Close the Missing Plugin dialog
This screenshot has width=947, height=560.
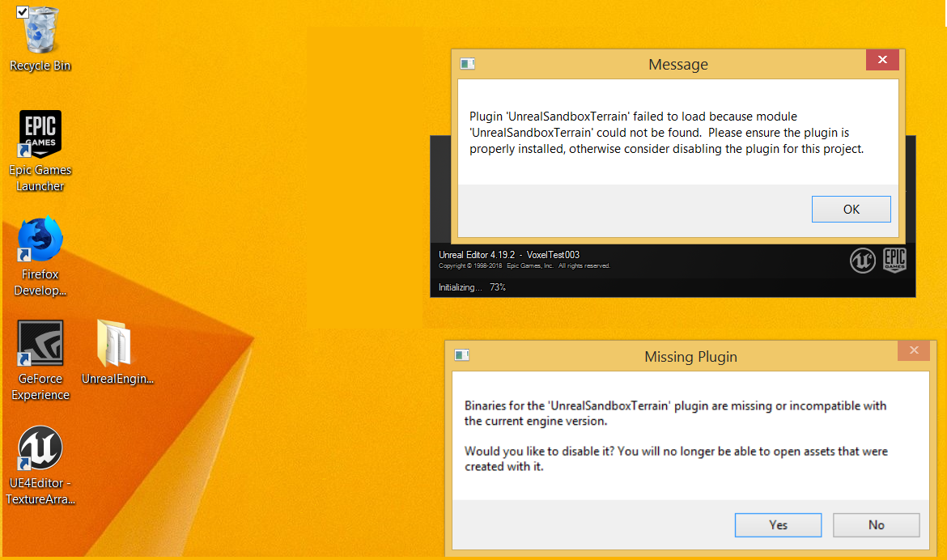coord(914,350)
